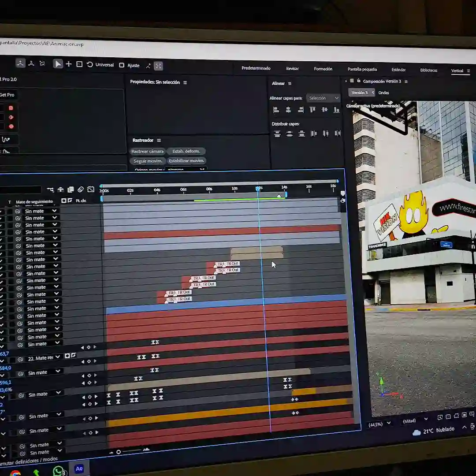476x476 pixels.
Task: Choose the 3D position cross tool
Action: (x=69, y=64)
